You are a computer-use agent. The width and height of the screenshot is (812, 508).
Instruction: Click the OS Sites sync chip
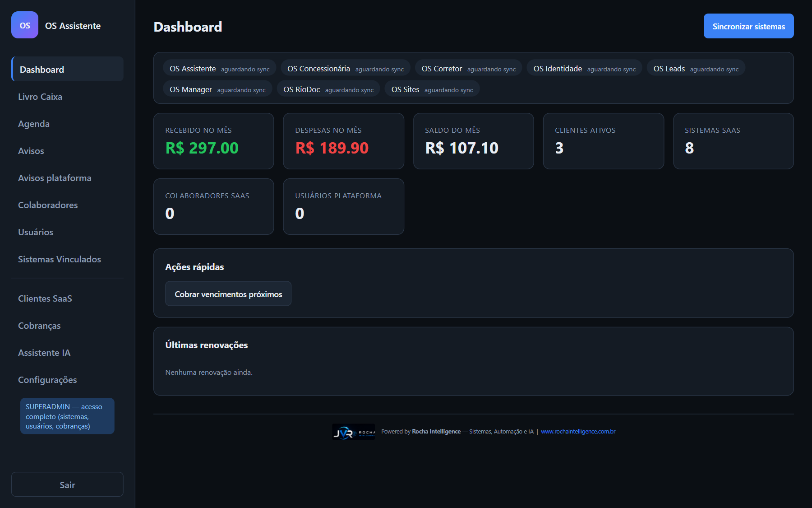pyautogui.click(x=432, y=89)
